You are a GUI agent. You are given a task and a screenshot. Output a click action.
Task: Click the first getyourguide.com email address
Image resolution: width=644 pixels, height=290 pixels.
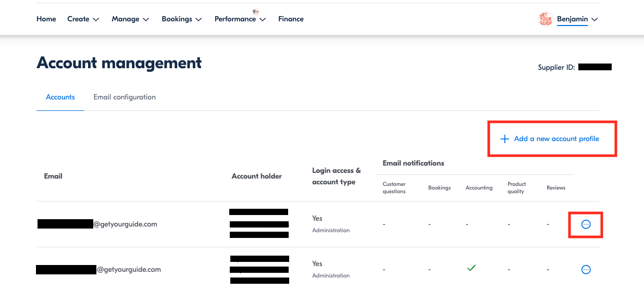[125, 224]
